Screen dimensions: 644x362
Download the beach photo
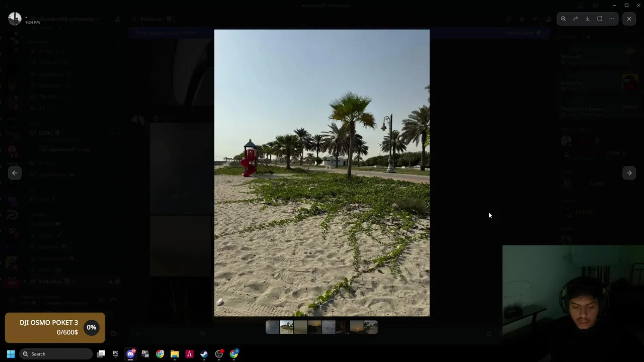pyautogui.click(x=588, y=19)
